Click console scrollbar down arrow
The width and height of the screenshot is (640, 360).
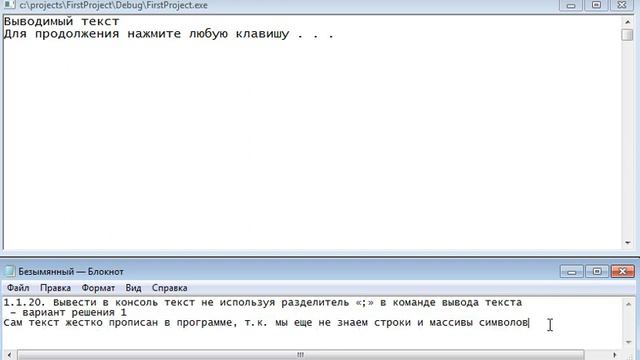click(x=627, y=243)
